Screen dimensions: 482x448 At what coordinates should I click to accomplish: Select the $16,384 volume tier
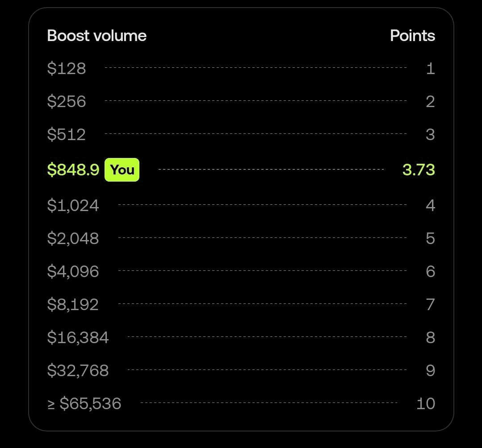(x=78, y=337)
